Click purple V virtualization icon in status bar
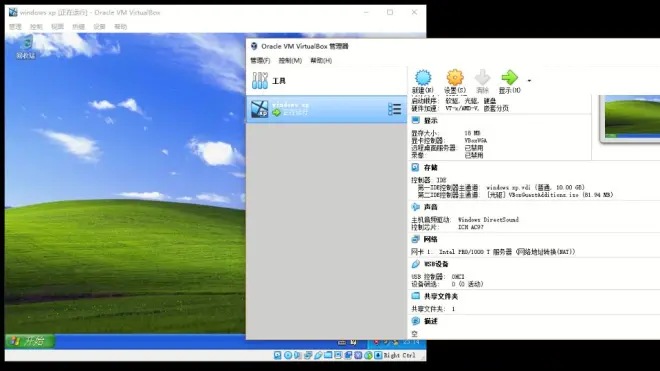 (358, 355)
